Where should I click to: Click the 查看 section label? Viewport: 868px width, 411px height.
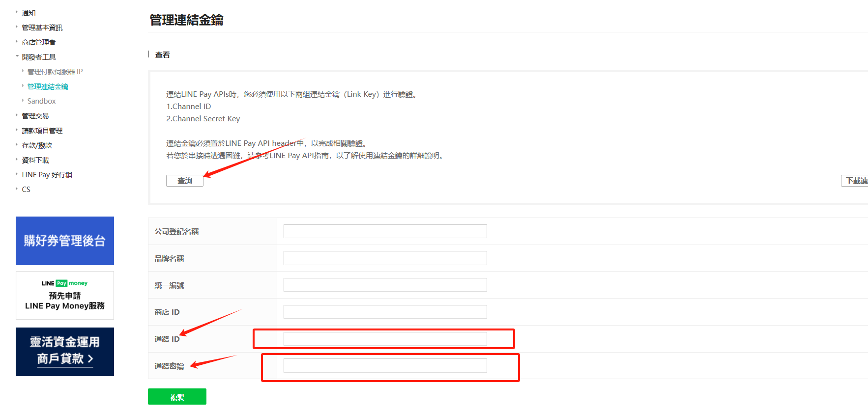[x=162, y=55]
